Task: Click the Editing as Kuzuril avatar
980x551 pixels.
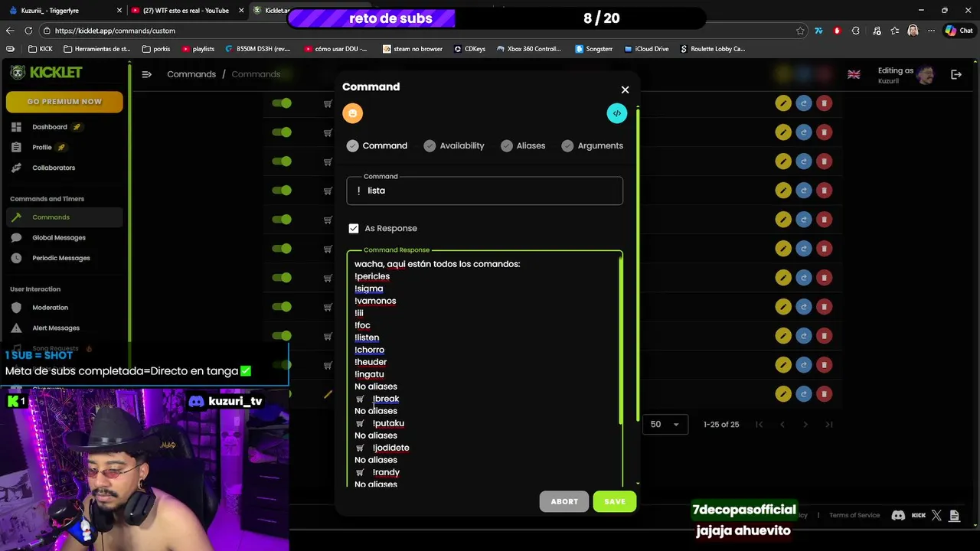Action: pos(926,74)
